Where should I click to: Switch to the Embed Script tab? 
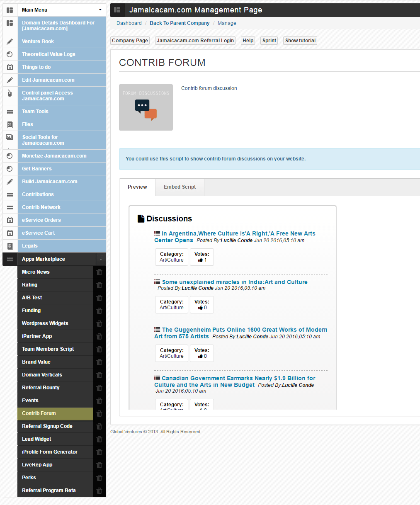tap(180, 187)
